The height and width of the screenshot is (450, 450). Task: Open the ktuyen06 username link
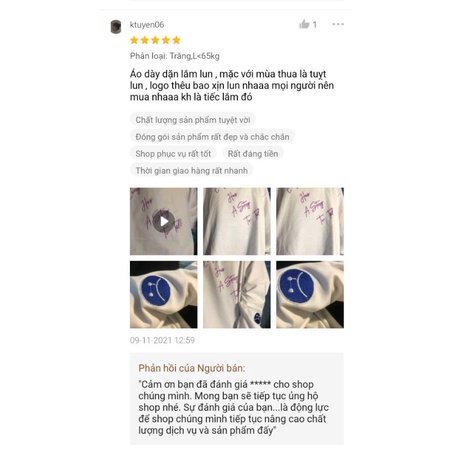click(x=147, y=25)
